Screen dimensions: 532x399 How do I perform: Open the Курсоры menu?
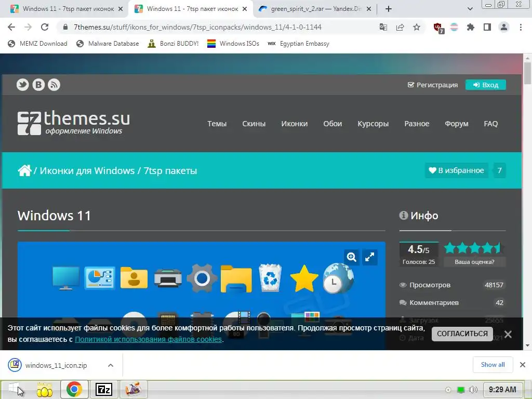[x=373, y=124]
